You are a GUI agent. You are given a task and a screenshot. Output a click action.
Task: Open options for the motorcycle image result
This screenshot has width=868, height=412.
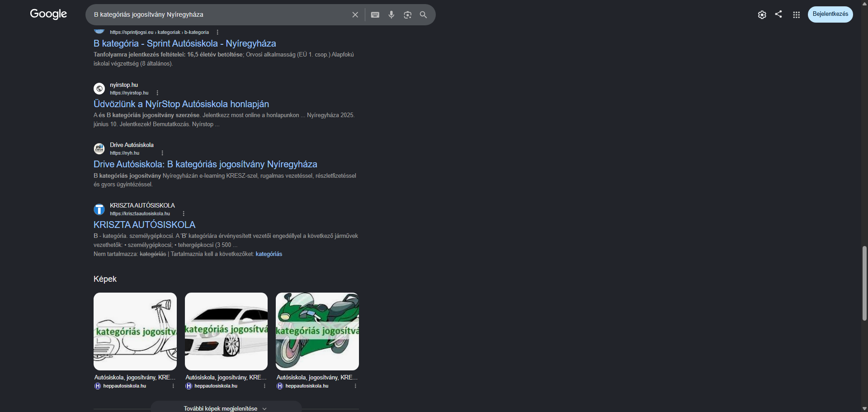pos(355,386)
